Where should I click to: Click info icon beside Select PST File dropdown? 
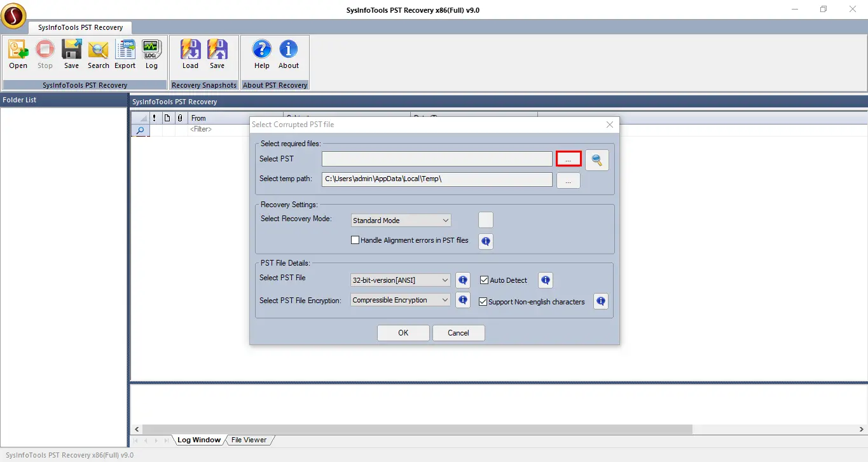click(463, 280)
